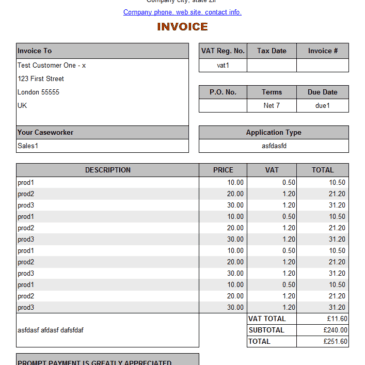Click the London 55555 line
Viewport: 365px width, 365px height.
point(38,92)
